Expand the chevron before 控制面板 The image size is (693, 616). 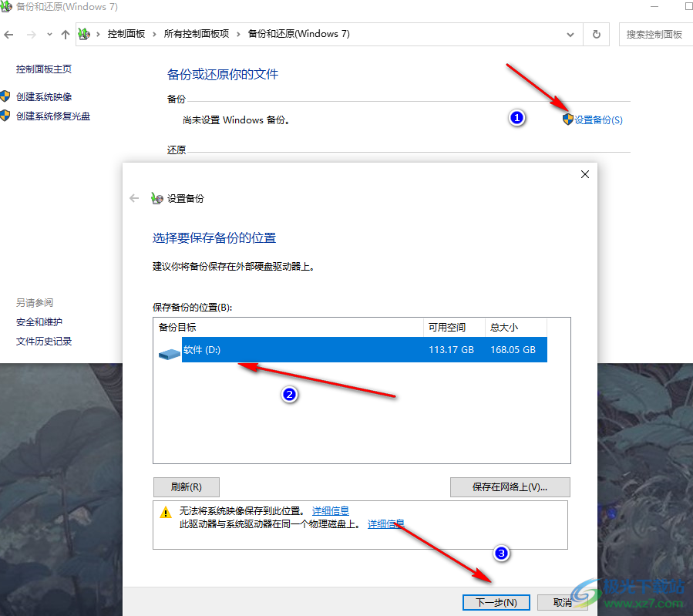point(98,34)
